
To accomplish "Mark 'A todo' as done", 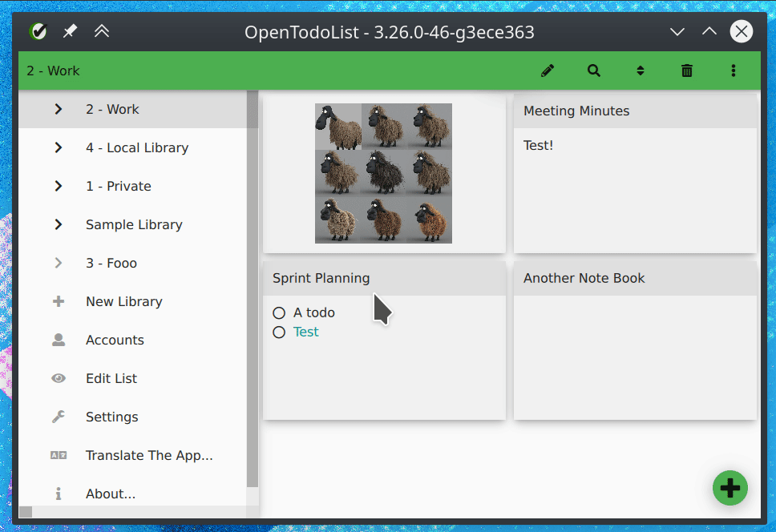I will (279, 313).
